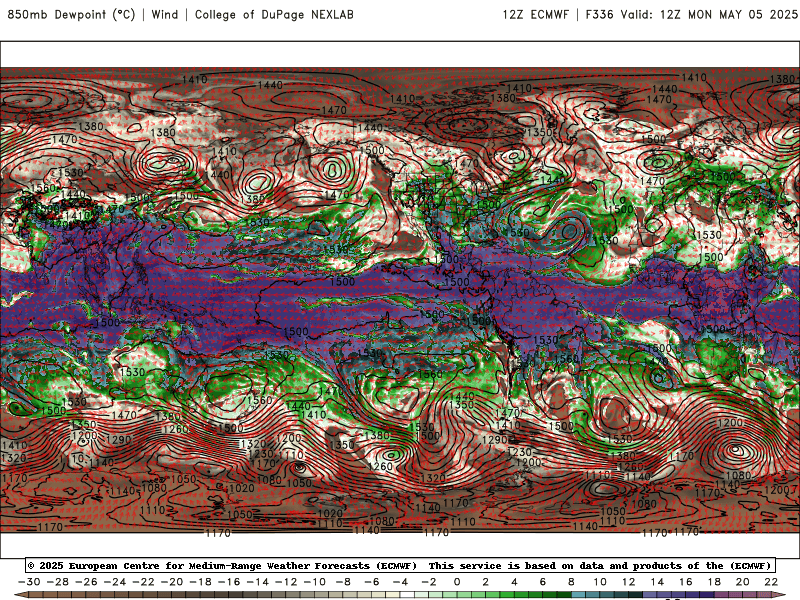Click the white swatch beneath the -4 label
This screenshot has width=800, height=600.
[x=408, y=595]
